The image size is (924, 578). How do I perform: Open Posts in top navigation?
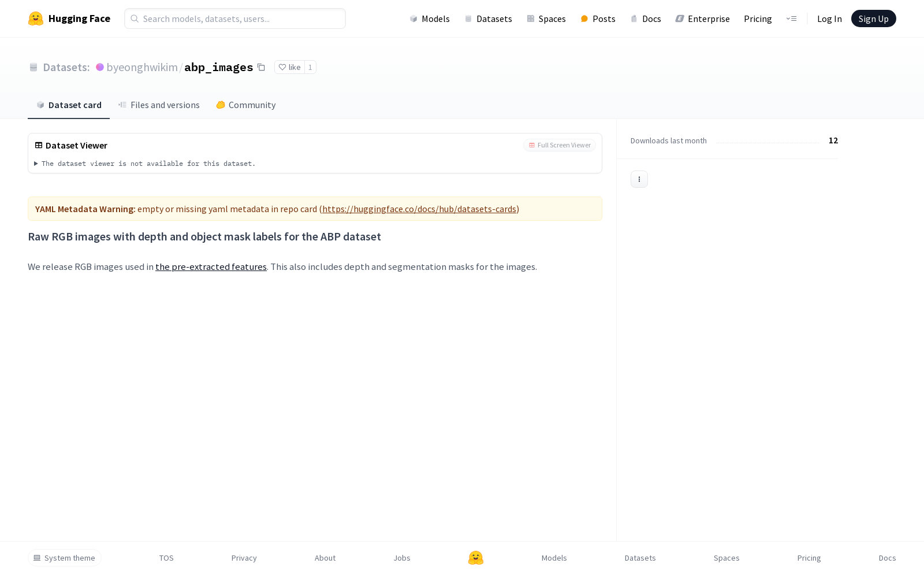tap(598, 18)
